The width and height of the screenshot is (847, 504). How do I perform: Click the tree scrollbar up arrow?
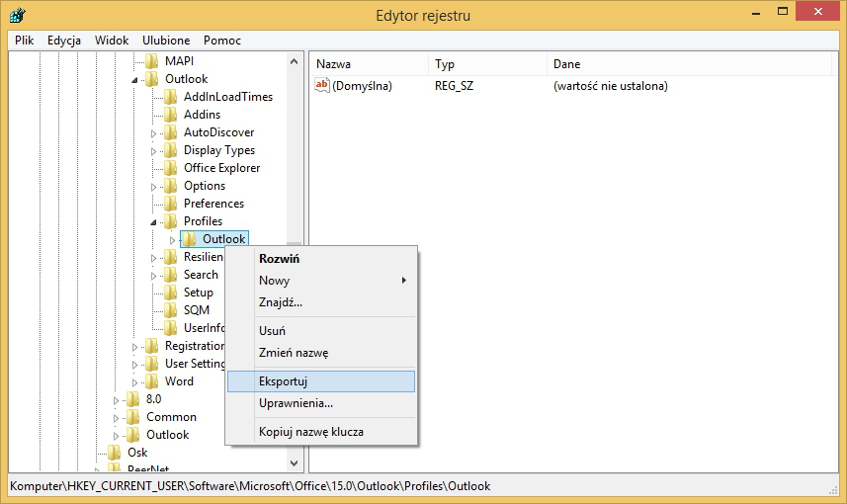294,61
